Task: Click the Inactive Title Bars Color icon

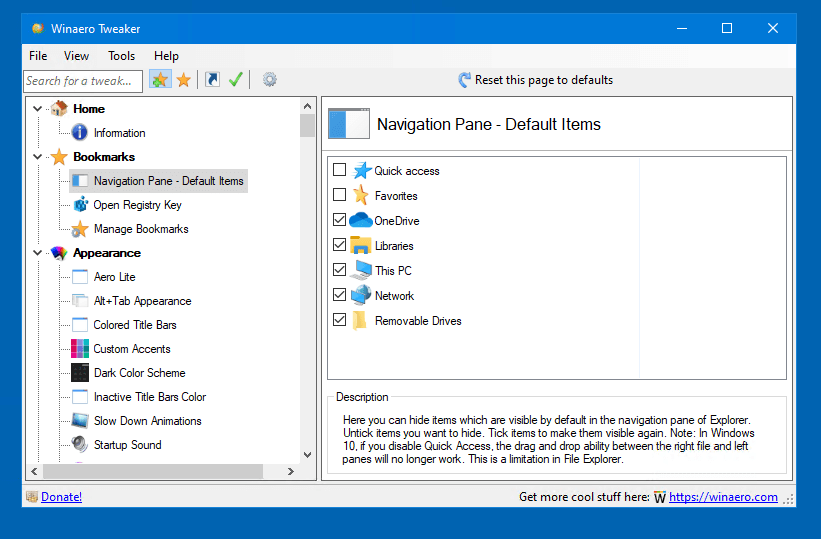Action: pos(80,397)
